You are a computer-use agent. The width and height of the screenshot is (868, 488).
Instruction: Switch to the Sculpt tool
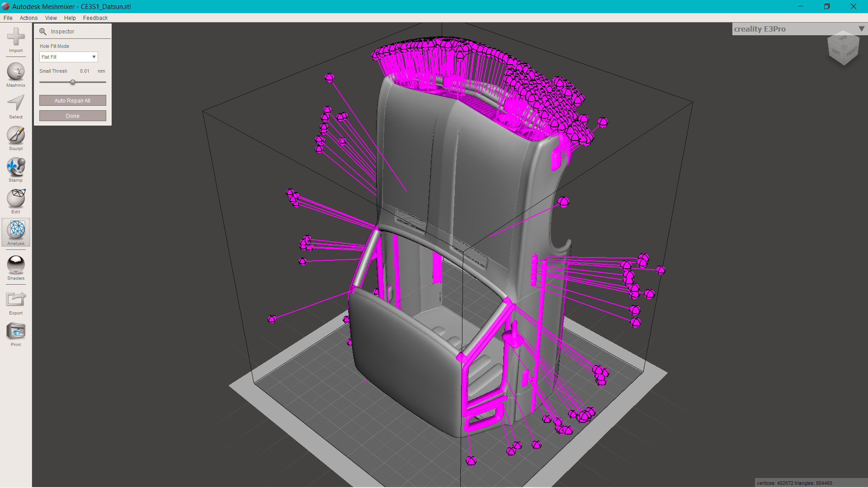click(x=15, y=137)
